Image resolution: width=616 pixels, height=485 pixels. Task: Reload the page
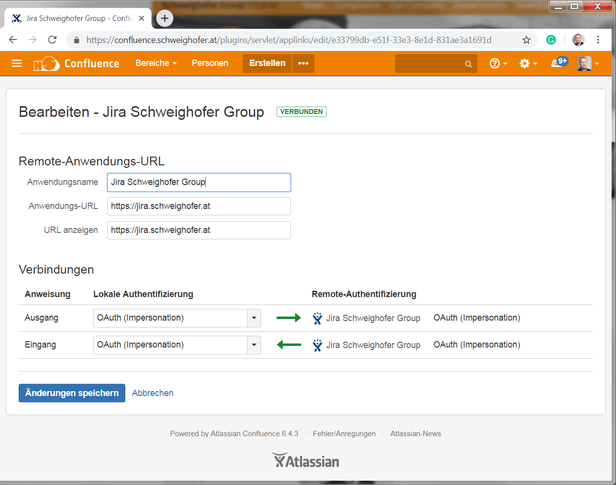click(52, 40)
